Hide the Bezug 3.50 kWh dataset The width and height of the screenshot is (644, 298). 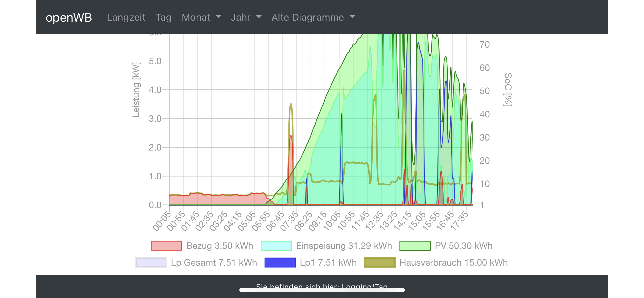pos(219,246)
